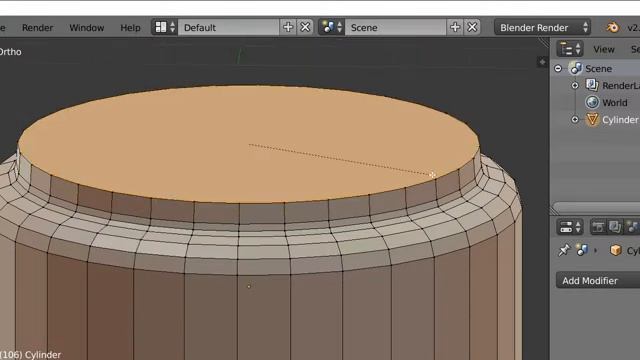Expand the RenderLayers tree node
Viewport: 640px width, 360px height.
pyautogui.click(x=575, y=85)
